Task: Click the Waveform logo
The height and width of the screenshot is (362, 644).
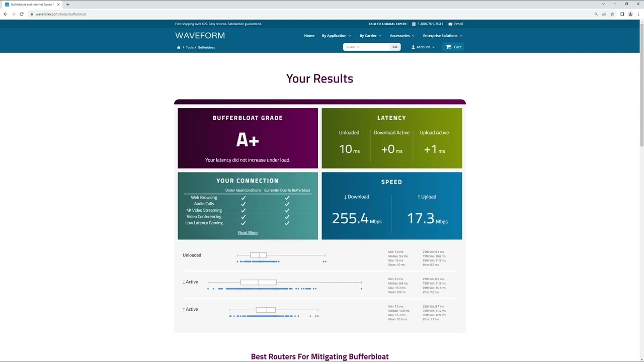Action: (200, 36)
